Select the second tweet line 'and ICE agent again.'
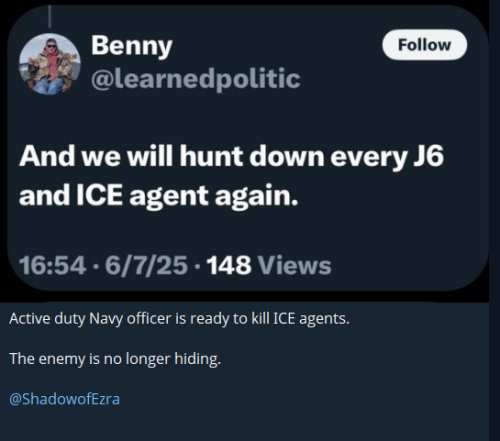Image resolution: width=500 pixels, height=441 pixels. click(x=158, y=196)
